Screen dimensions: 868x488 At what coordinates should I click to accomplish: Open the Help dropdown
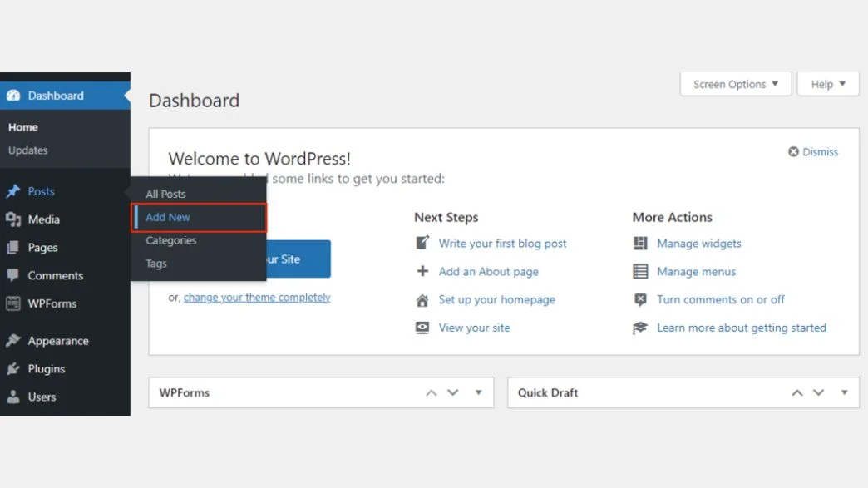tap(827, 83)
